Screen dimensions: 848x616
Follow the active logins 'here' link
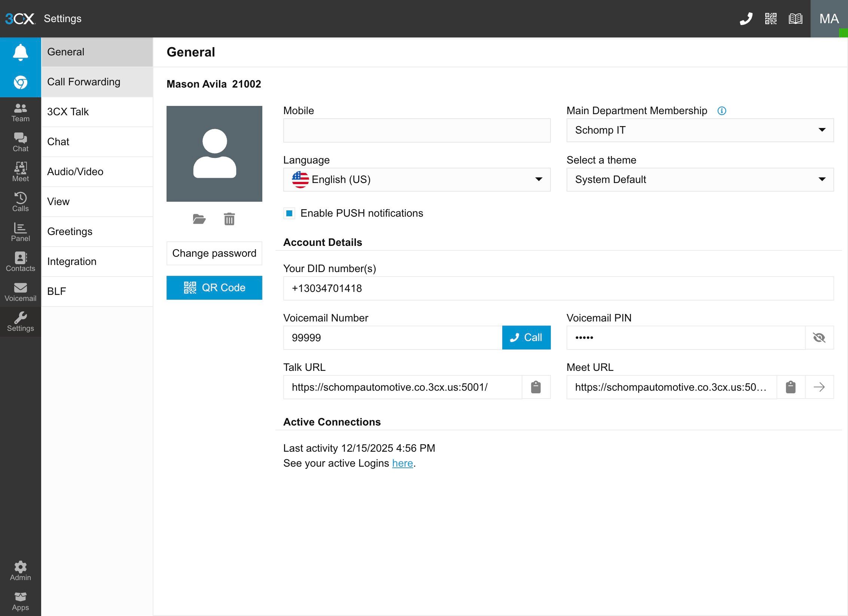(x=402, y=463)
